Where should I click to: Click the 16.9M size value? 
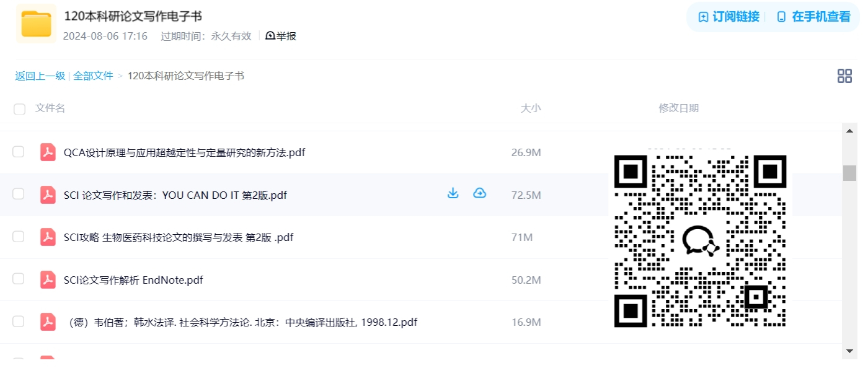coord(526,322)
